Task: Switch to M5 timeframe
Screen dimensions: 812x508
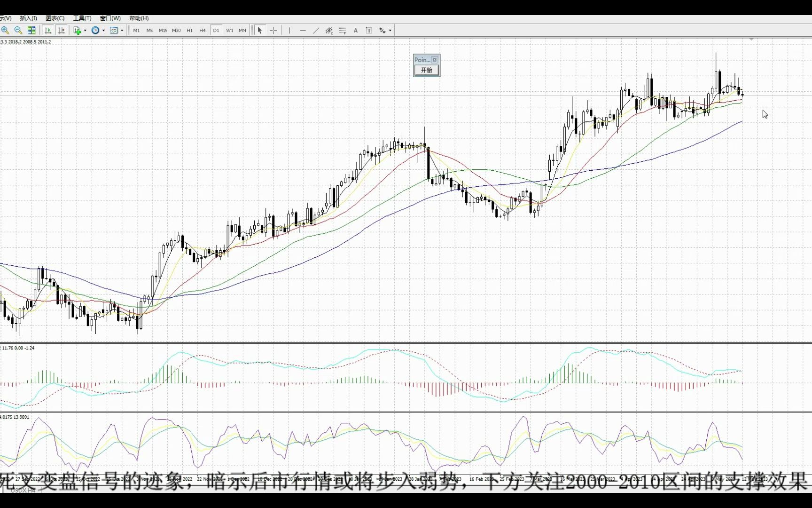Action: tap(149, 30)
